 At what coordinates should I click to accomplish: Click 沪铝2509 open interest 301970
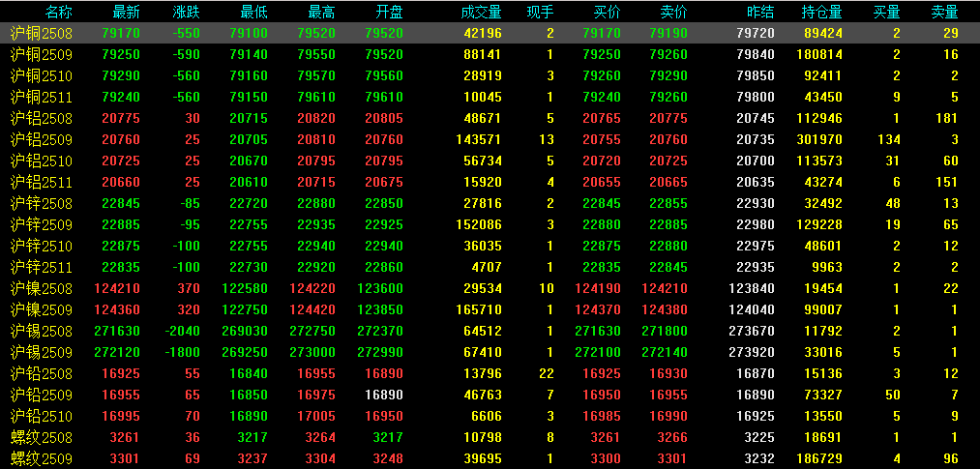click(819, 140)
